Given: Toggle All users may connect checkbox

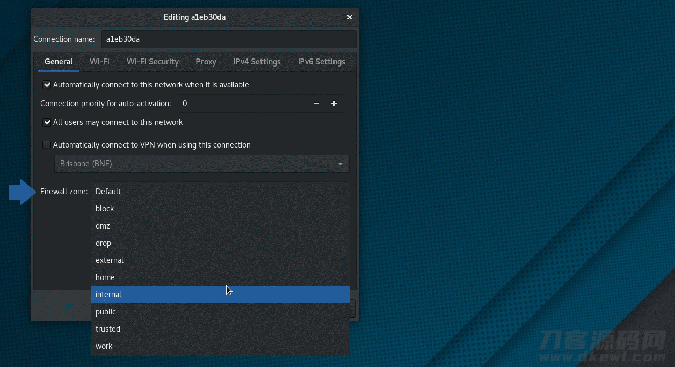Looking at the screenshot, I should [46, 123].
